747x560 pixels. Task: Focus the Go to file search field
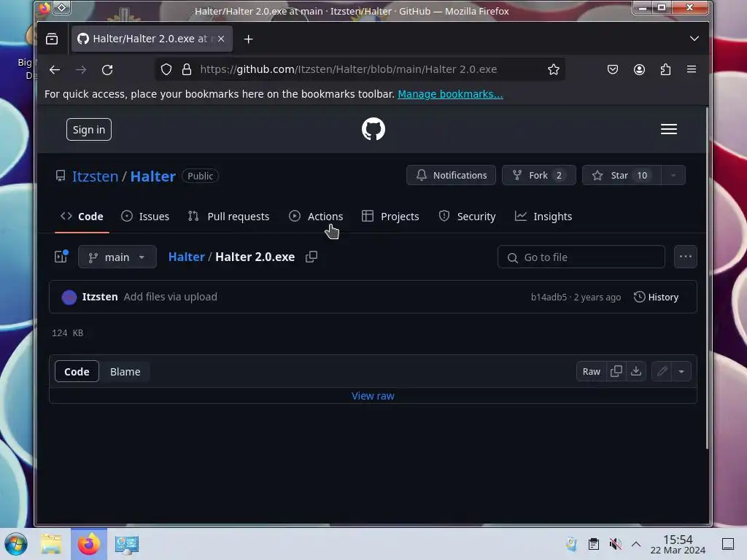coord(581,257)
